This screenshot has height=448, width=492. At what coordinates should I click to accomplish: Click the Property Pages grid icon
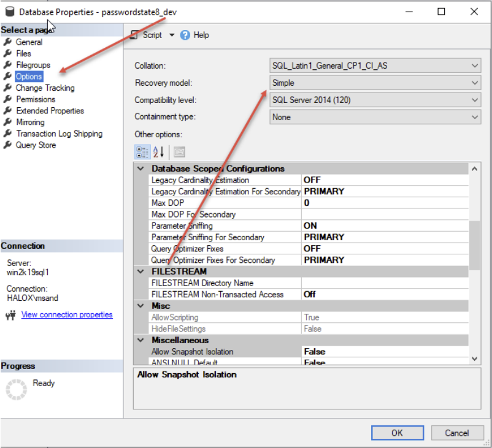pyautogui.click(x=179, y=153)
